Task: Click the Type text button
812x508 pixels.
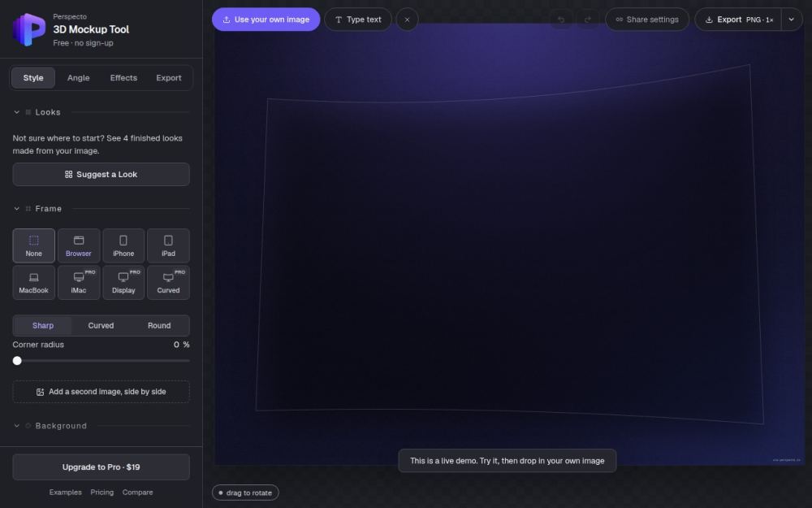Action: coord(358,20)
